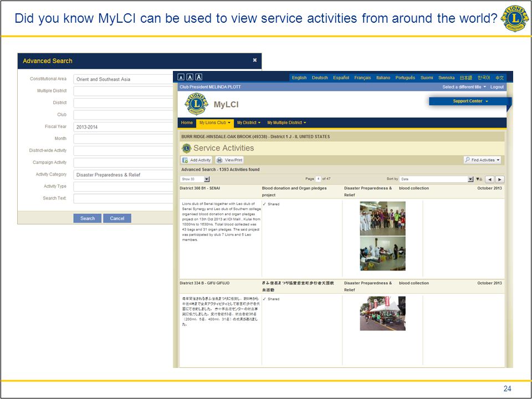This screenshot has width=532, height=399.
Task: Open Select a different title dropdown
Action: click(464, 87)
